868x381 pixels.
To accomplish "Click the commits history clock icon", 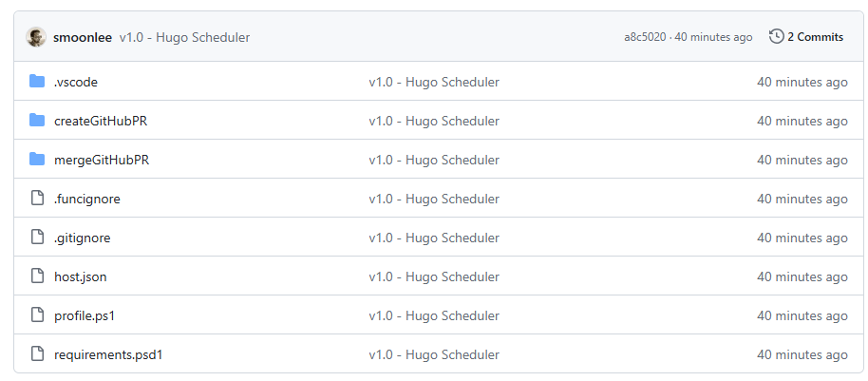I will pyautogui.click(x=776, y=37).
